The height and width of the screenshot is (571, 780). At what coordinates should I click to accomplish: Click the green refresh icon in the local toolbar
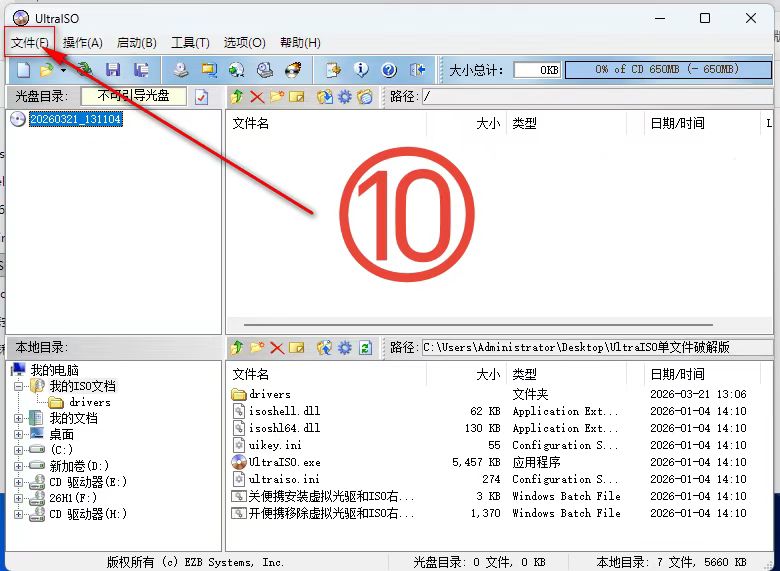tap(365, 347)
